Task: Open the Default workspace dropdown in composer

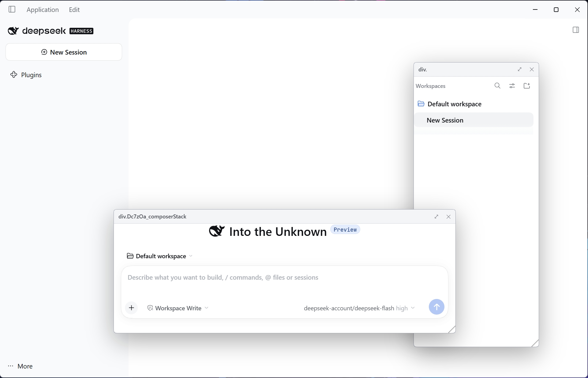Action: click(x=159, y=256)
